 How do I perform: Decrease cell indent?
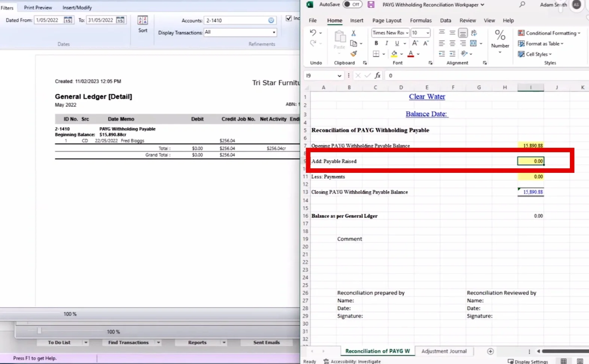[x=442, y=54]
